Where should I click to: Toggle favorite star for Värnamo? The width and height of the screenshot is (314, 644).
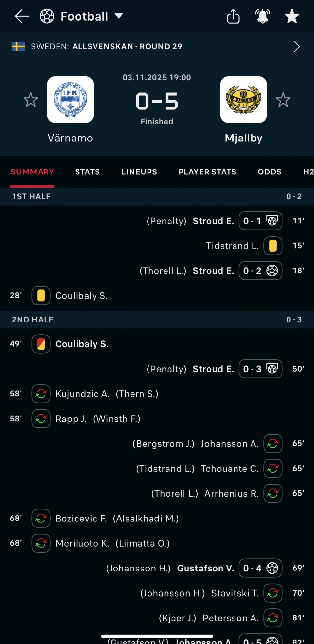31,100
